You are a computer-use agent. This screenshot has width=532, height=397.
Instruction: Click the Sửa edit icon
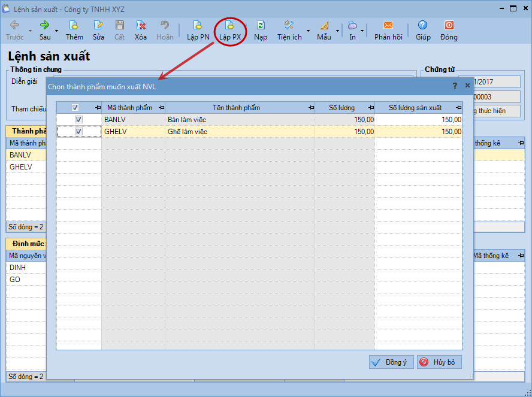click(x=98, y=26)
